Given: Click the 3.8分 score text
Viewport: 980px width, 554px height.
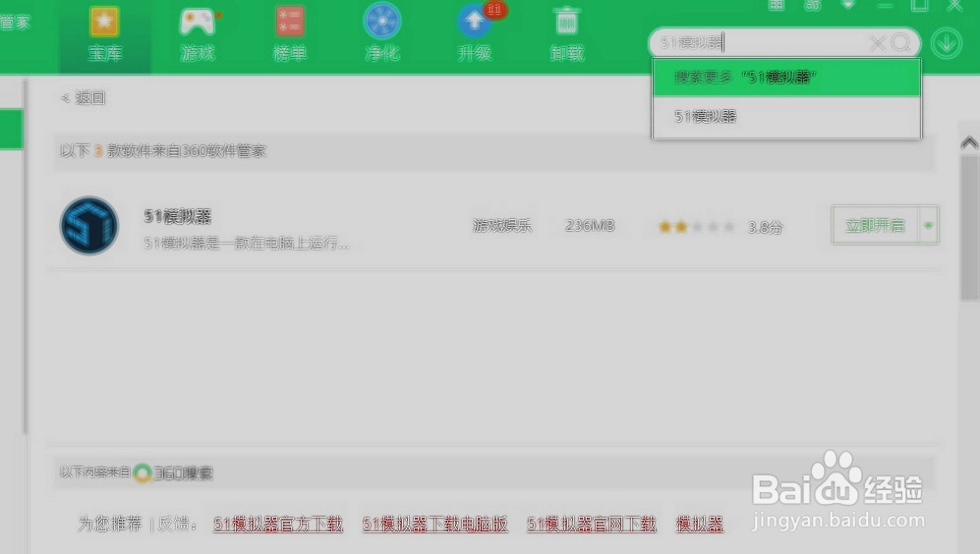Looking at the screenshot, I should pos(766,227).
